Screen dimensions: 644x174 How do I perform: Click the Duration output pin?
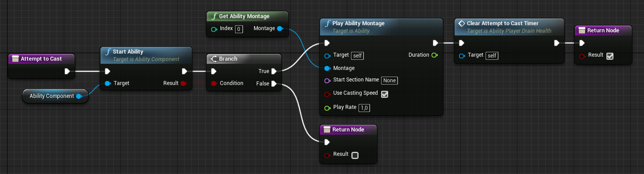tap(434, 55)
